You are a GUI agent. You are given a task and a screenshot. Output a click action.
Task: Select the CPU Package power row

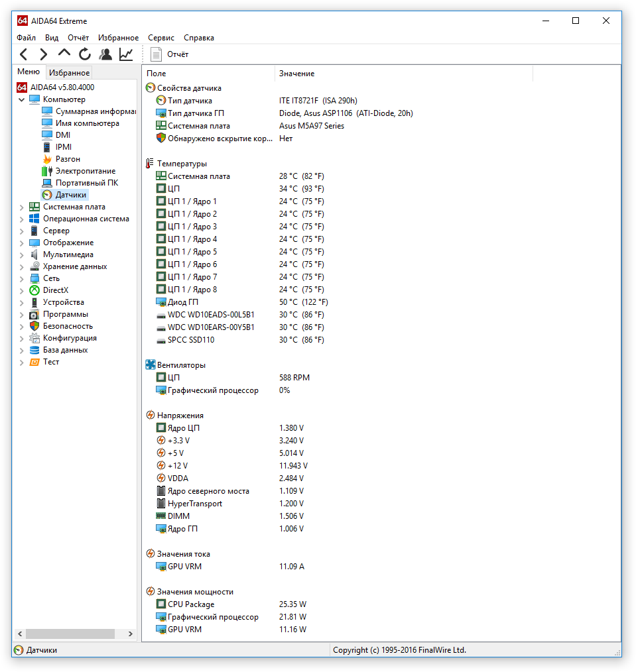[x=231, y=604]
